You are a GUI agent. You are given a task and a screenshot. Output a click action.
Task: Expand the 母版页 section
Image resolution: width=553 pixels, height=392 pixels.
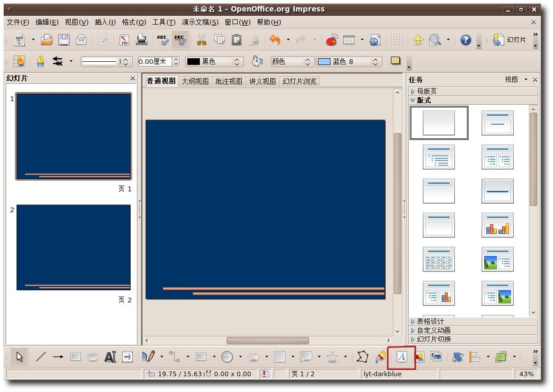point(473,91)
